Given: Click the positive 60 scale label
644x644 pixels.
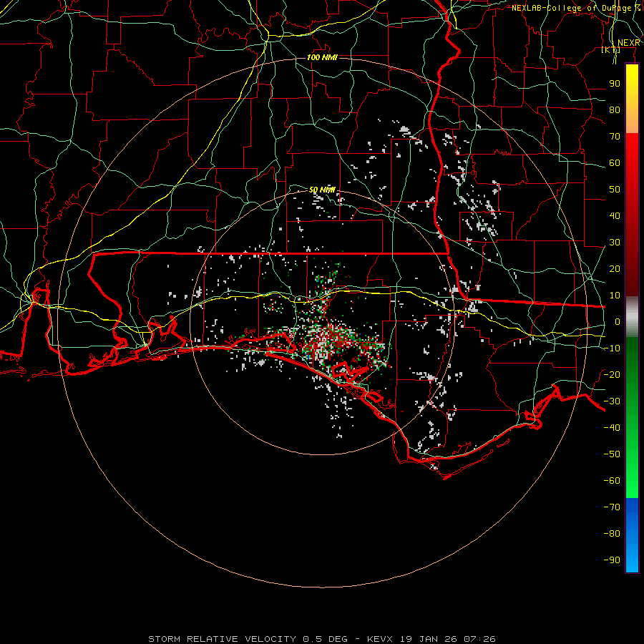Looking at the screenshot, I should click(x=615, y=162).
